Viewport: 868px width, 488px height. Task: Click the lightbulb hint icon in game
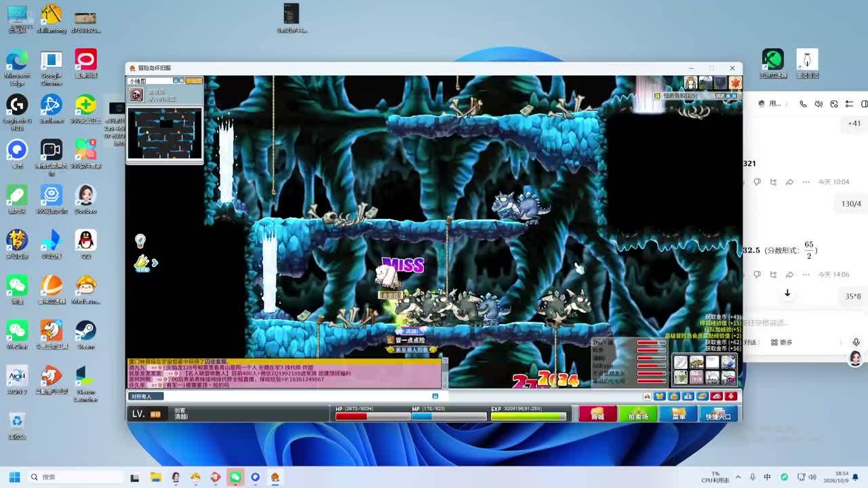[140, 241]
